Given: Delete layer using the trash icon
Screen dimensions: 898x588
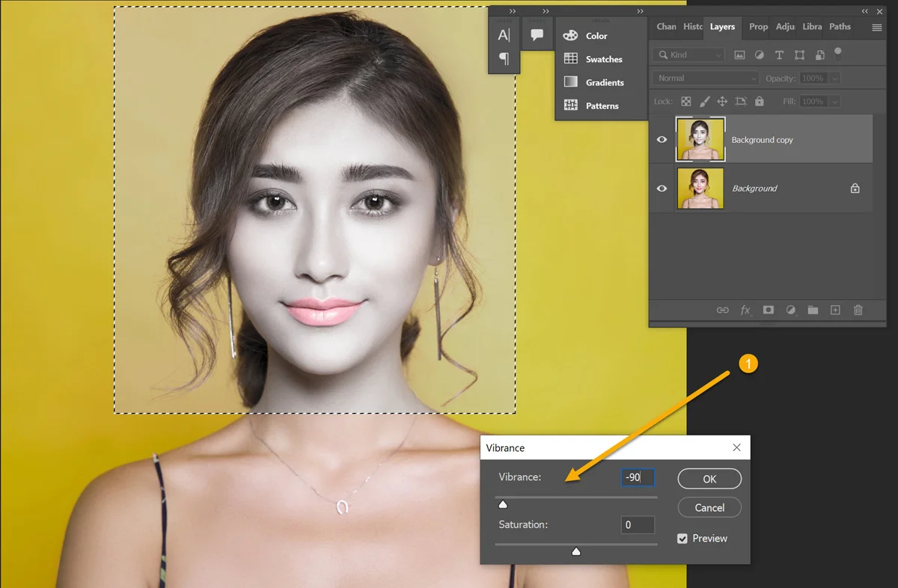Looking at the screenshot, I should [x=858, y=310].
